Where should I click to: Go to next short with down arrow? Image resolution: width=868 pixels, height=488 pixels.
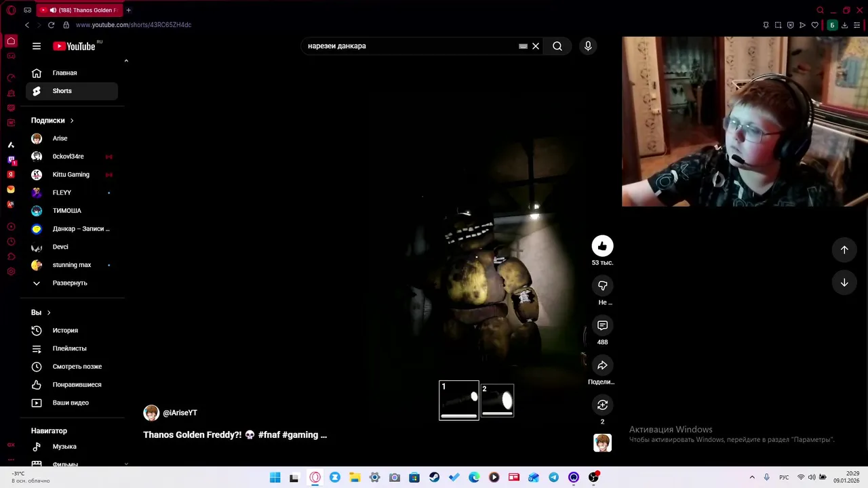pos(844,283)
